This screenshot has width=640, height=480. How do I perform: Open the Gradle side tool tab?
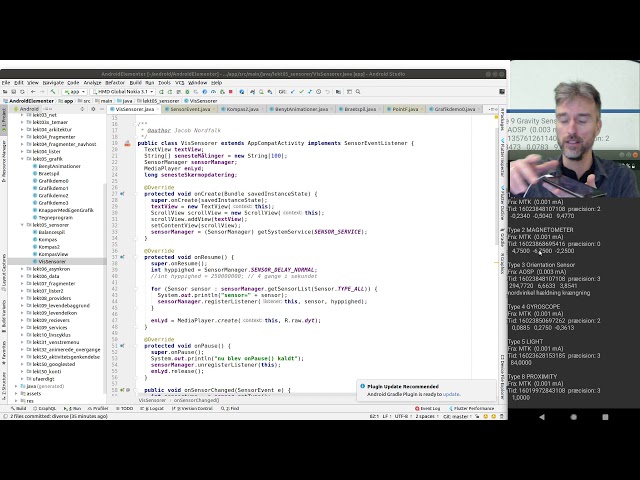coord(502,238)
